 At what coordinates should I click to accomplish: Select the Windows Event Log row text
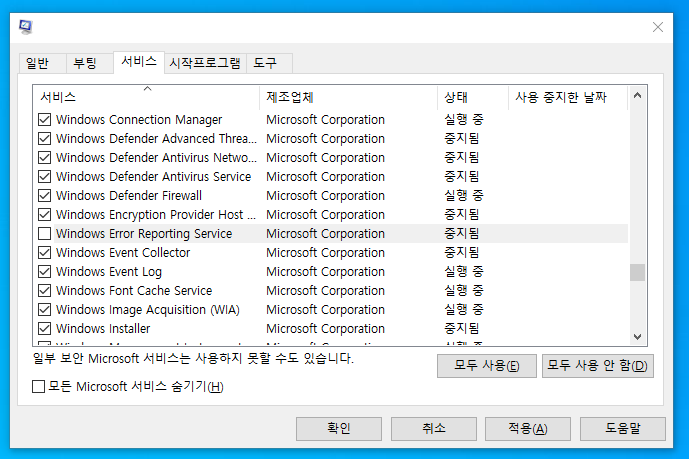point(109,272)
